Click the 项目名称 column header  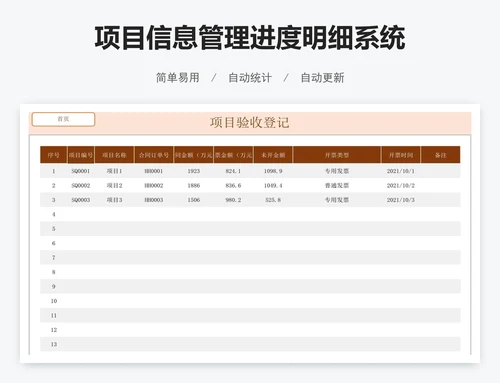tap(114, 155)
